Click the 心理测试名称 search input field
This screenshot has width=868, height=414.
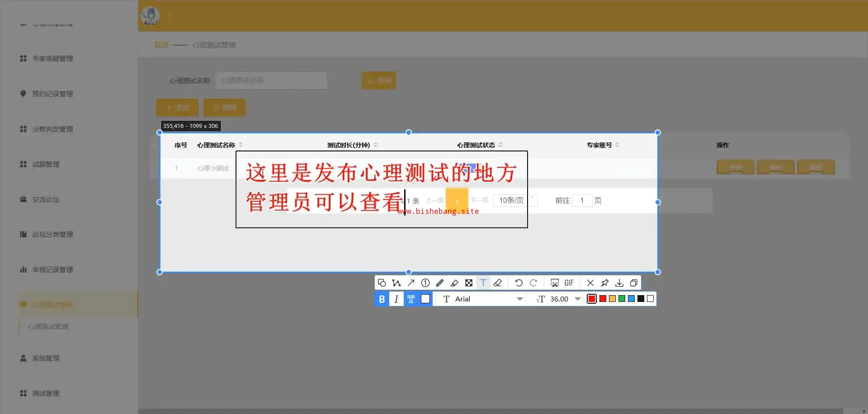click(271, 80)
